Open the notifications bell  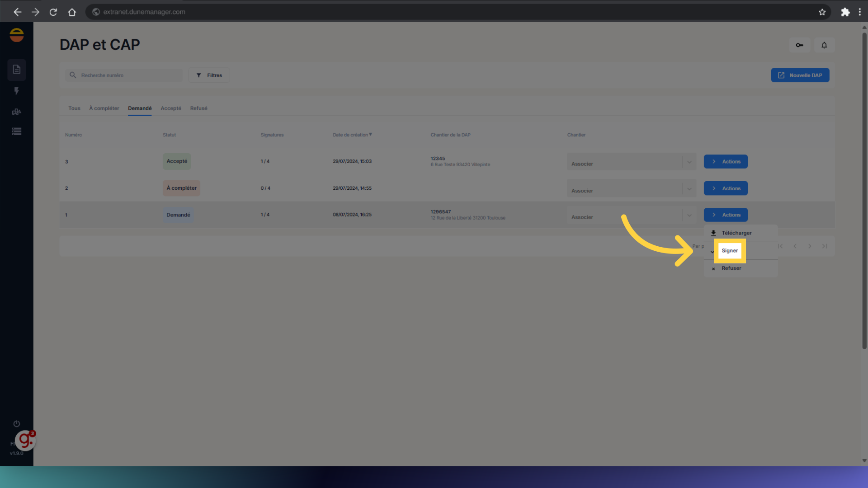click(x=824, y=45)
